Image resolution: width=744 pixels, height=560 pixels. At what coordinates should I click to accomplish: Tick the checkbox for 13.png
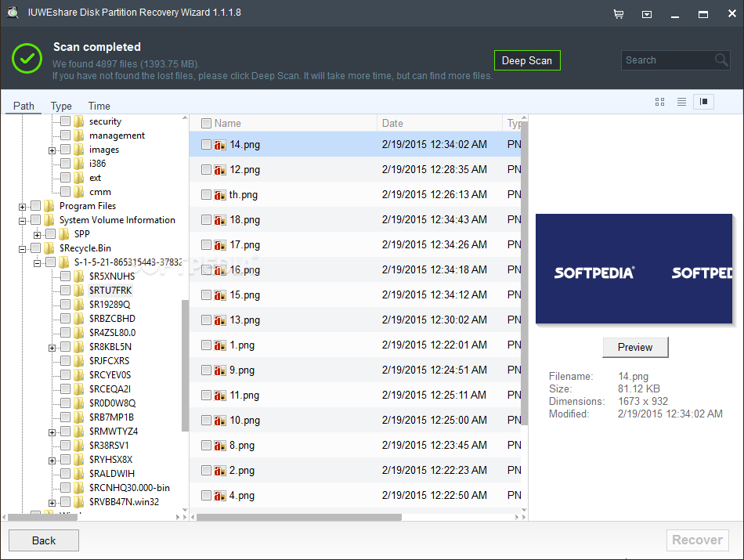pyautogui.click(x=206, y=320)
